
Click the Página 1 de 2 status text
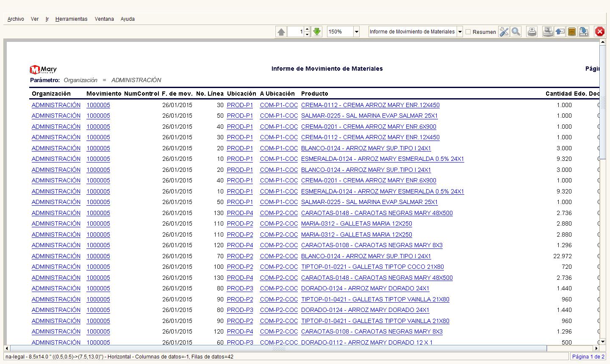pyautogui.click(x=588, y=357)
